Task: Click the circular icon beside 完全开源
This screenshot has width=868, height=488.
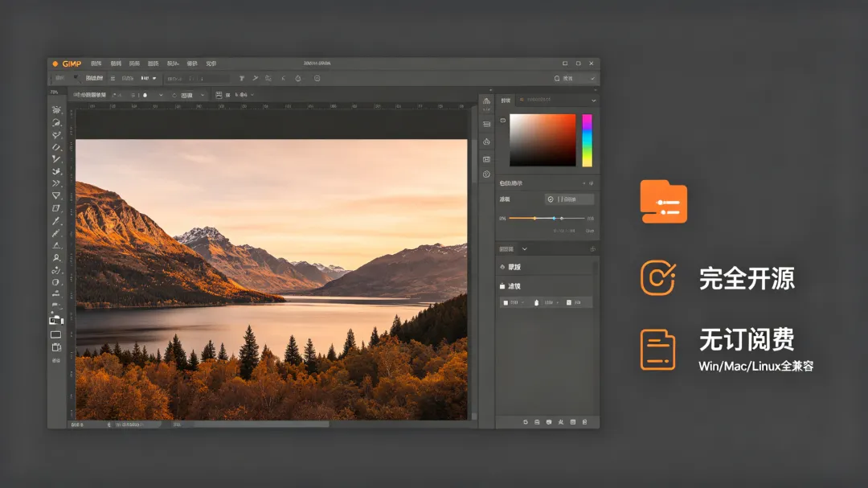Action: point(657,277)
